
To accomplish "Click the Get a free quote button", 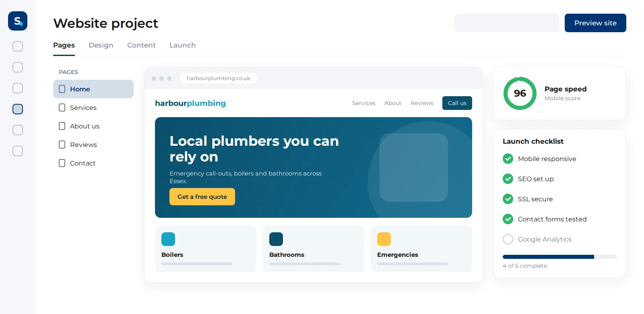I will pos(202,196).
